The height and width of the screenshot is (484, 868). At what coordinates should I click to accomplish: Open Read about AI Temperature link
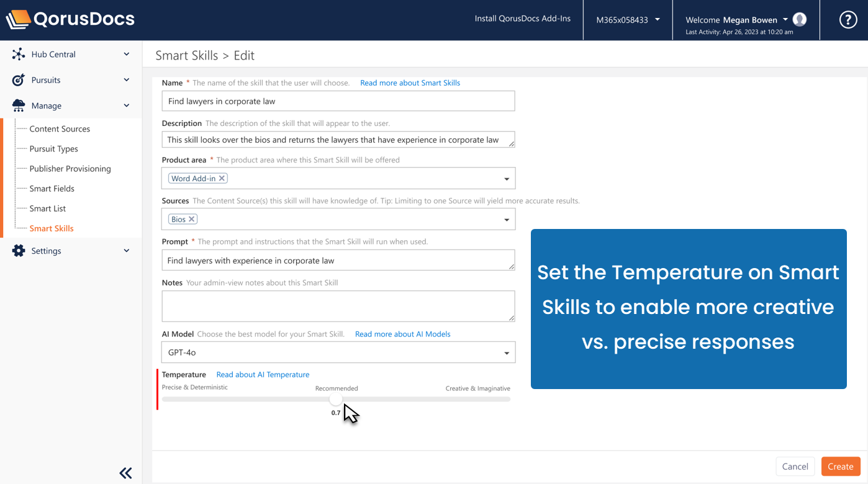(x=263, y=374)
